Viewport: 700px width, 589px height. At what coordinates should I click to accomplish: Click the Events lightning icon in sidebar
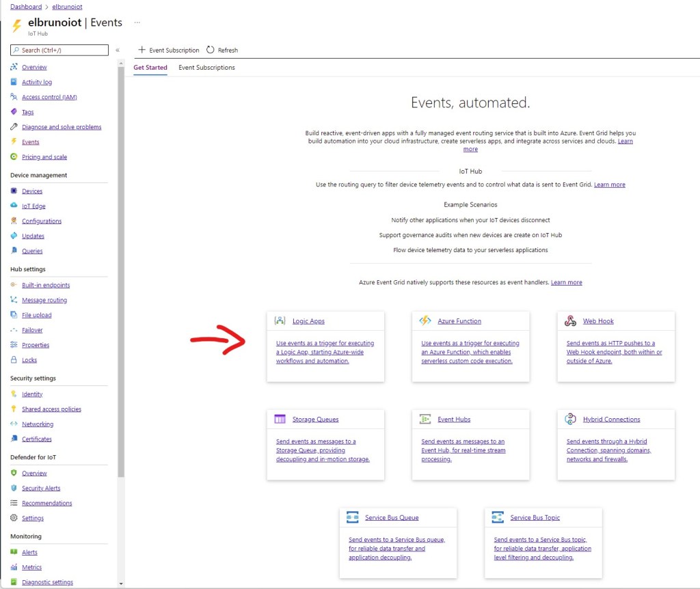pyautogui.click(x=14, y=141)
